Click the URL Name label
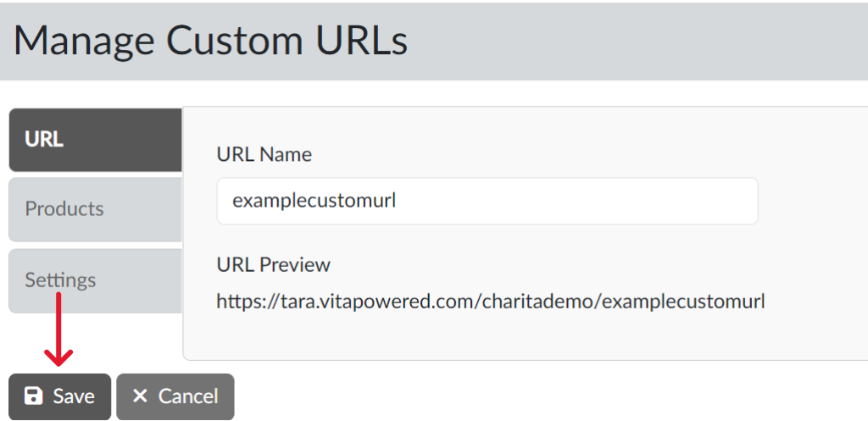 [264, 154]
